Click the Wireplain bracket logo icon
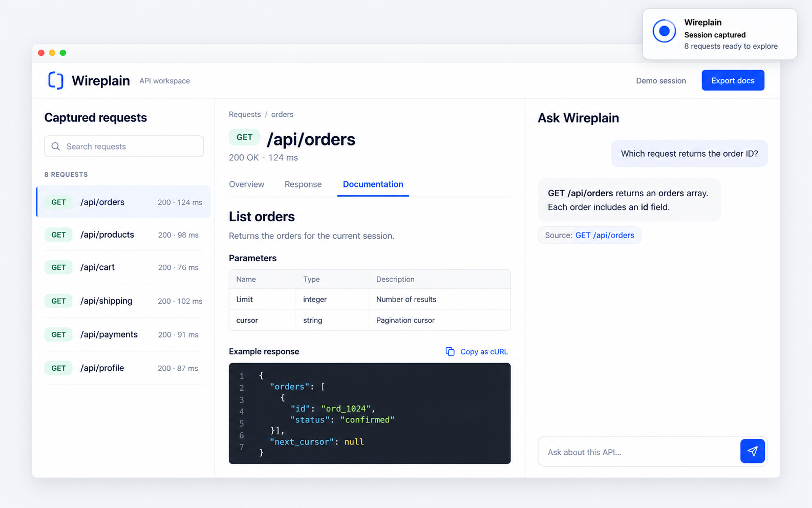This screenshot has height=508, width=812. click(x=56, y=80)
